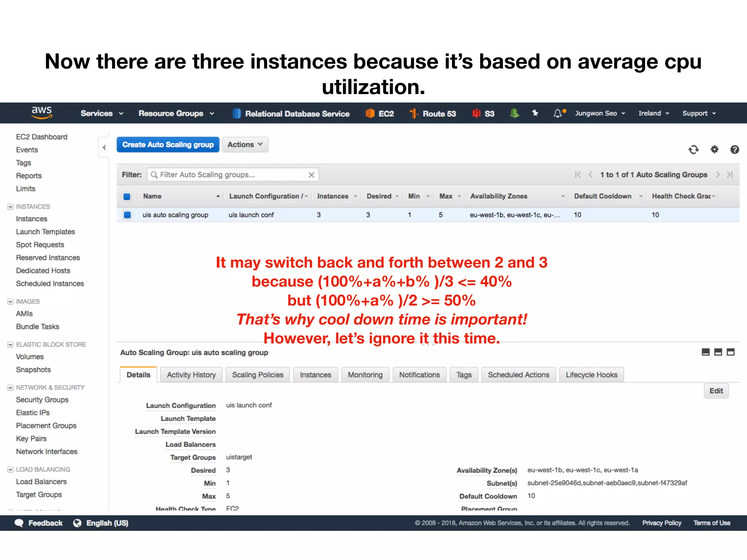Open Load Balancers in sidebar
Screen dimensions: 747x560
41,482
